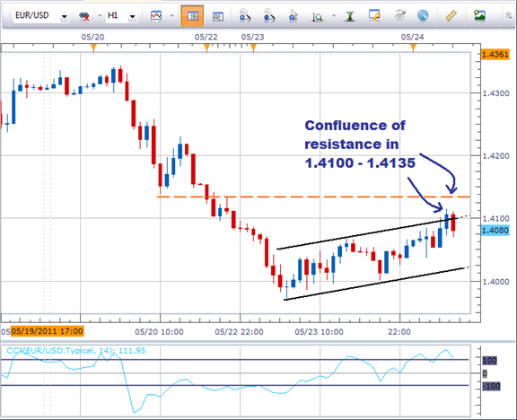Image resolution: width=517 pixels, height=420 pixels.
Task: Toggle the highlighted bid chart mode button
Action: click(192, 16)
